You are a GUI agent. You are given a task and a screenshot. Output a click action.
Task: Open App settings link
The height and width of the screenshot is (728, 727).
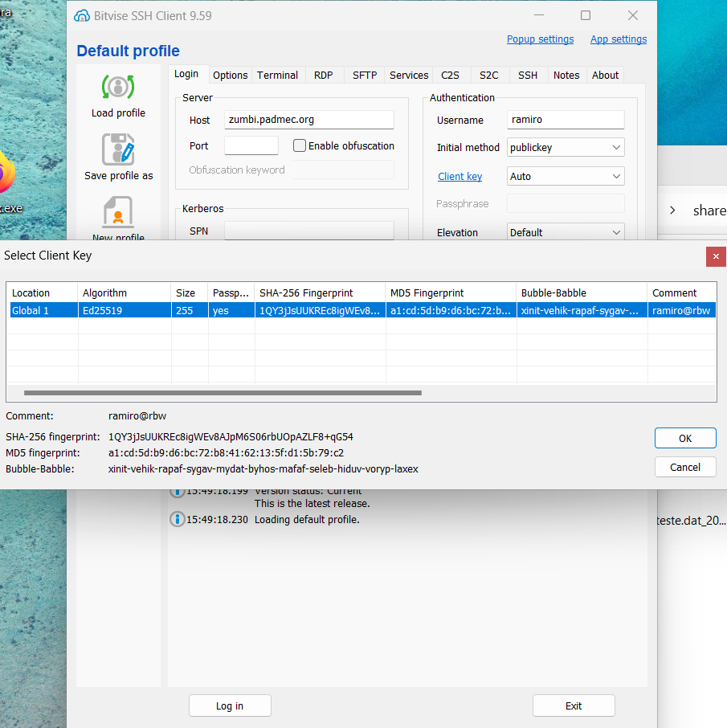(x=619, y=39)
